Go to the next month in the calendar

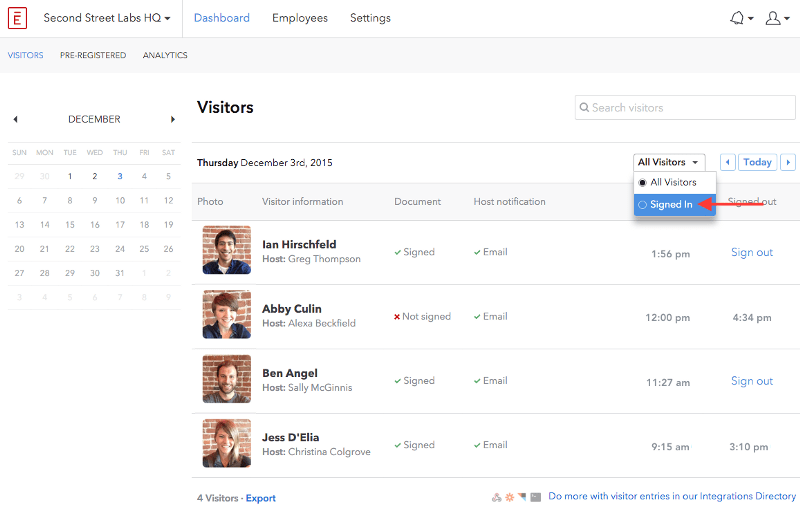point(173,119)
